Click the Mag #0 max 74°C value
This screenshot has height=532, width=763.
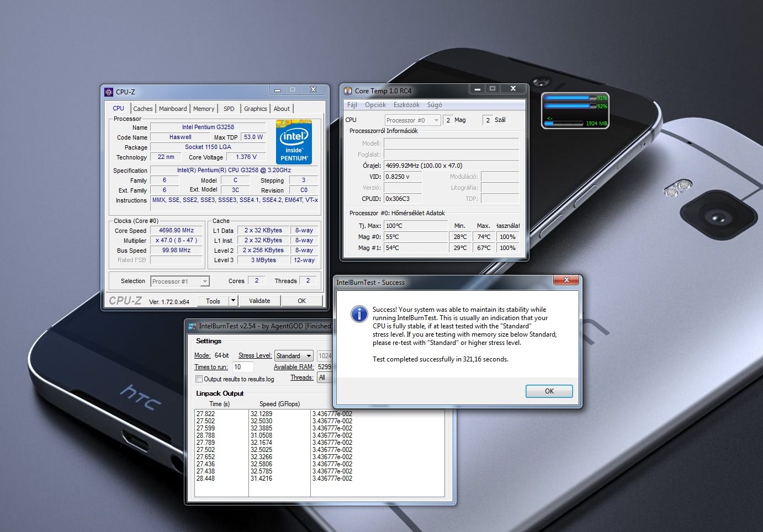coord(484,237)
